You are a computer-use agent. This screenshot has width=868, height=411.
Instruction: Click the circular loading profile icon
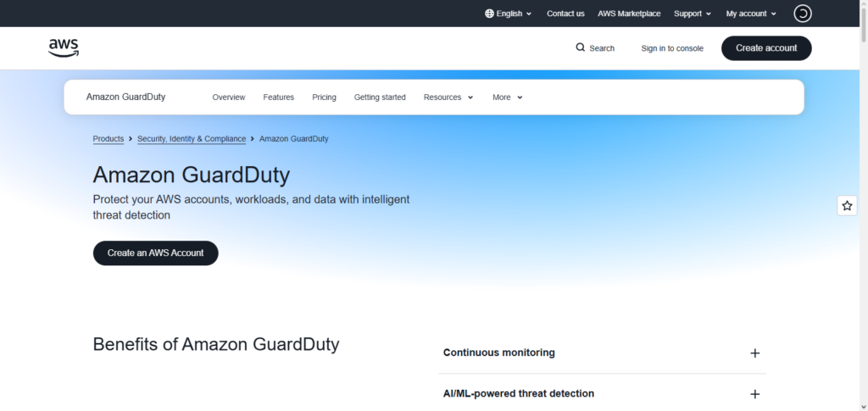(803, 14)
